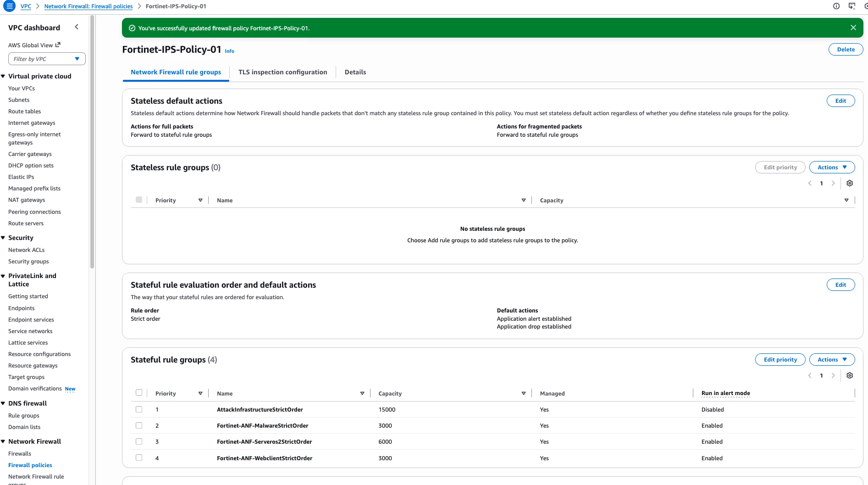Open the Fortinet-ANF-Serveros2StrictOrder rule group name
Image resolution: width=868 pixels, height=485 pixels.
(x=264, y=442)
